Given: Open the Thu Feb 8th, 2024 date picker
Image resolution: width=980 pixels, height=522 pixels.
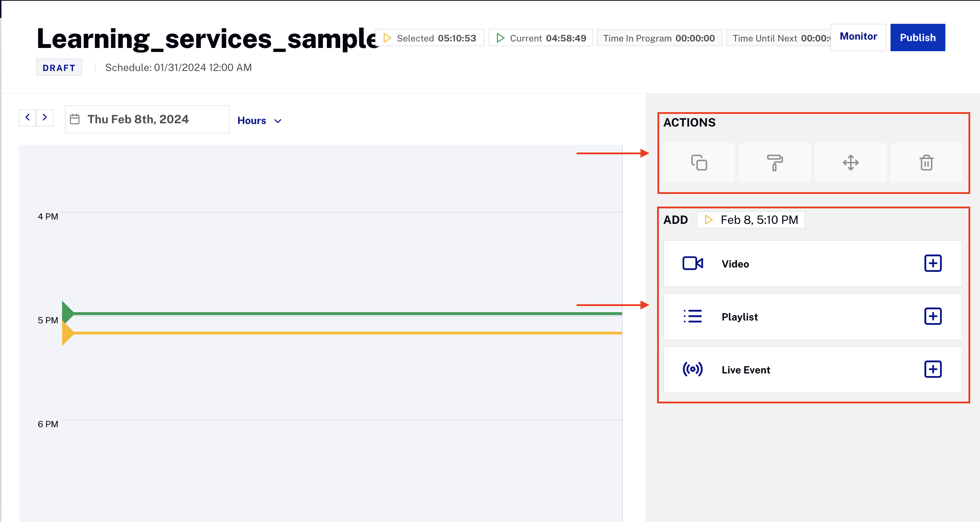Looking at the screenshot, I should point(147,119).
